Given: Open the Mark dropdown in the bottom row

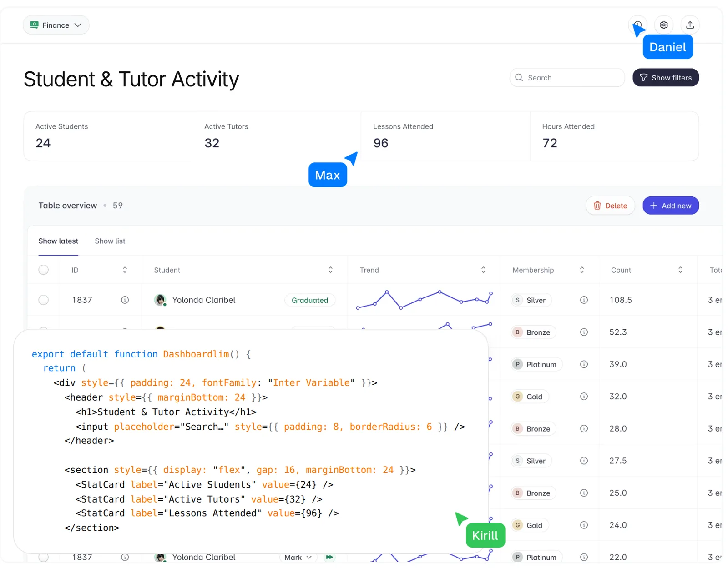Looking at the screenshot, I should point(298,557).
